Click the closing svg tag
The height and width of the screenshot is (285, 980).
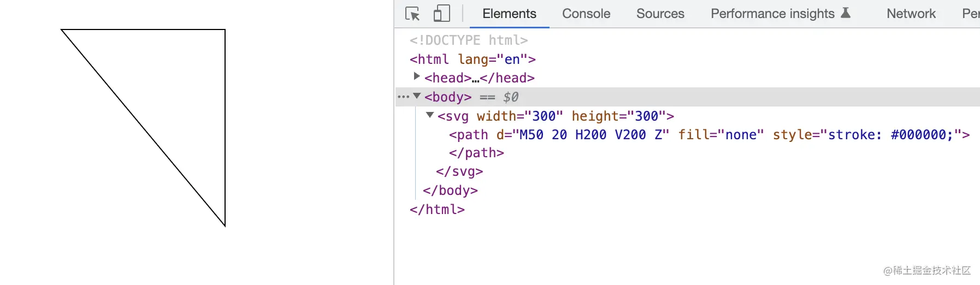pyautogui.click(x=459, y=172)
